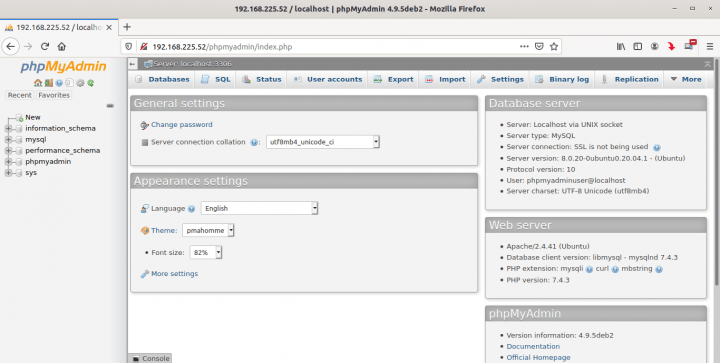Click Firefox home button
The image size is (720, 363).
62,46
